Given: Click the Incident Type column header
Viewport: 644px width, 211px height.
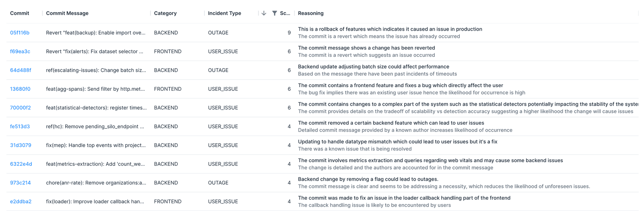Looking at the screenshot, I should 225,13.
